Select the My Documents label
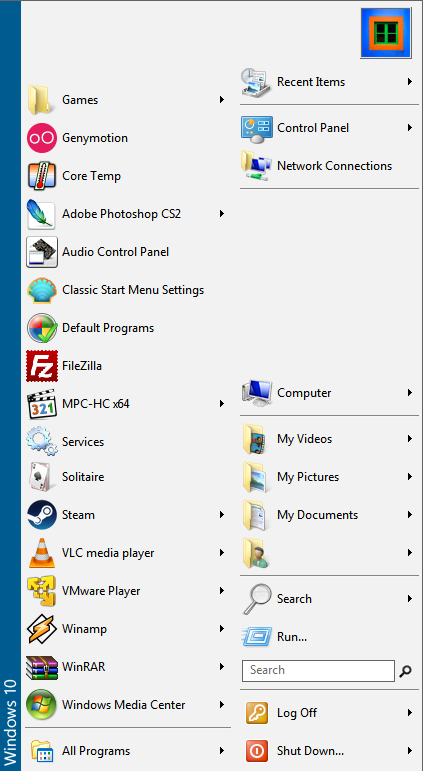423x771 pixels. [x=318, y=515]
